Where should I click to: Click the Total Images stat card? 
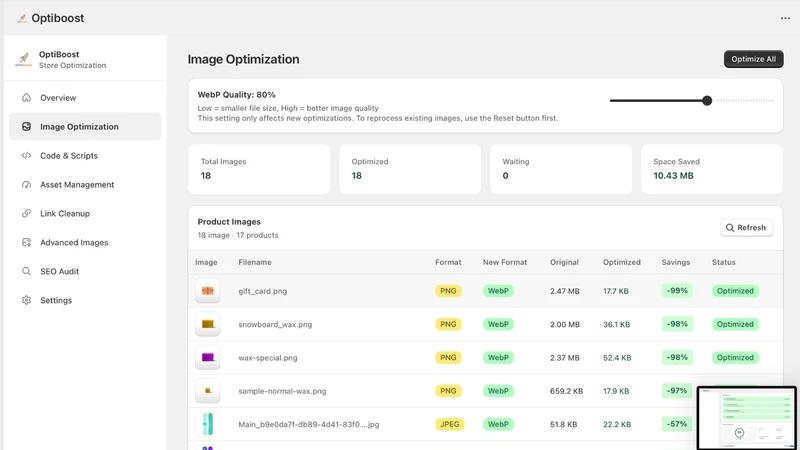tap(259, 169)
